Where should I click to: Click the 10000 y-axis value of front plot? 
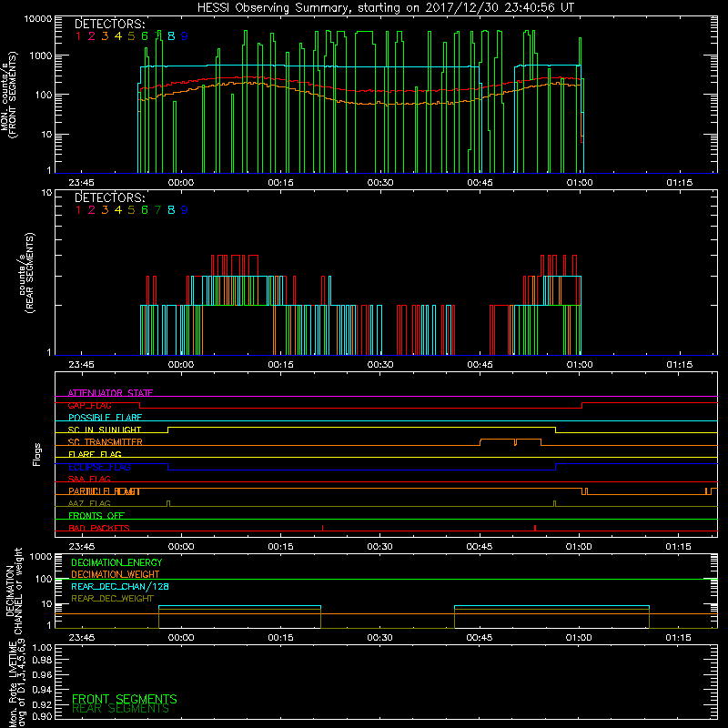[37, 19]
